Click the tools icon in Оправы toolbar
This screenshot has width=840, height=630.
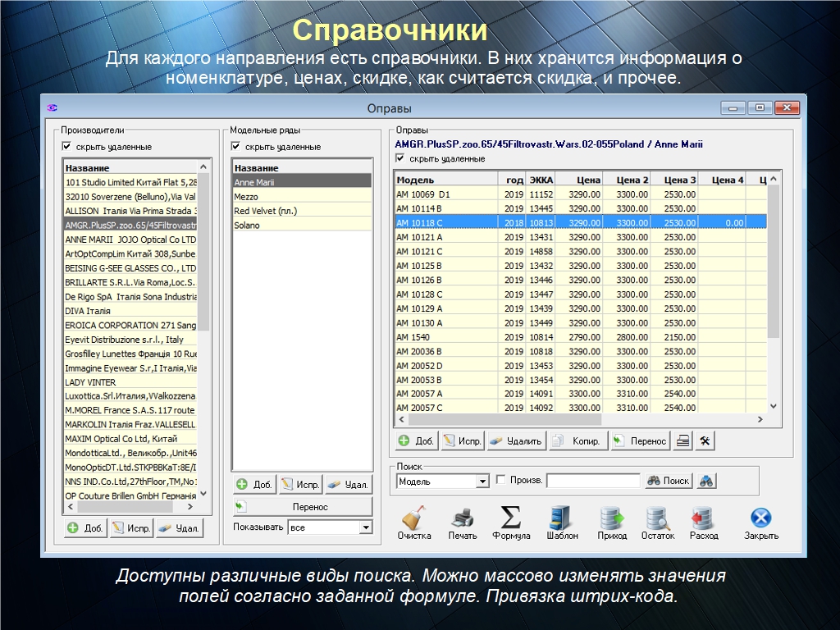click(705, 441)
